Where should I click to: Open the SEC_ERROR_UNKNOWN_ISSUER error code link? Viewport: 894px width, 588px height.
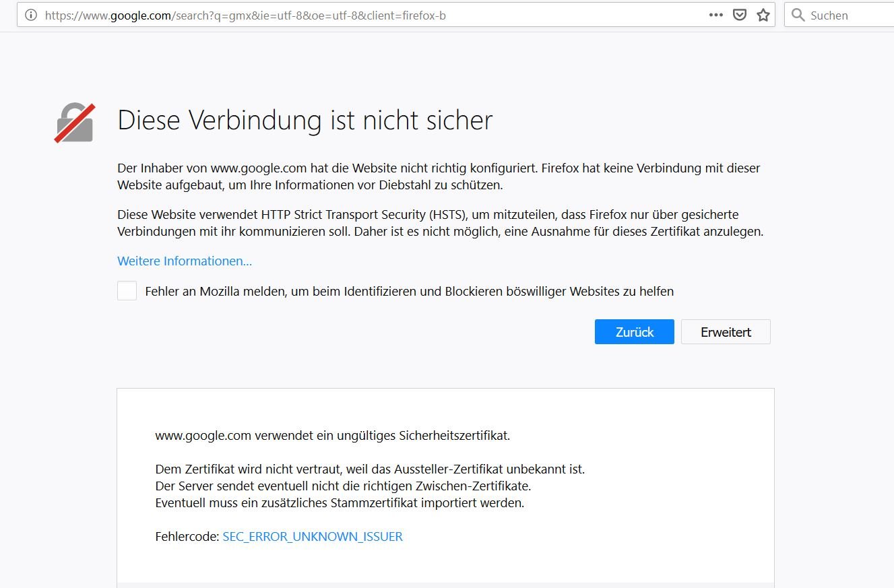(313, 537)
